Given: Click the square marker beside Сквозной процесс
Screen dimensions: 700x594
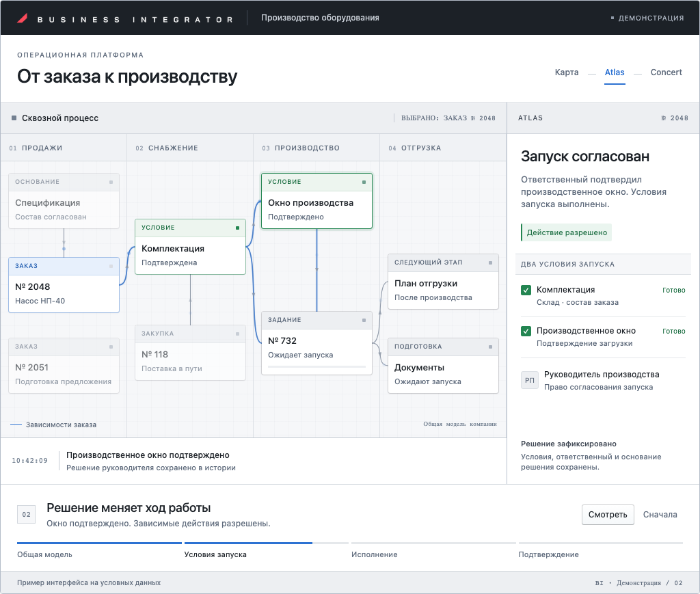Looking at the screenshot, I should [x=14, y=118].
